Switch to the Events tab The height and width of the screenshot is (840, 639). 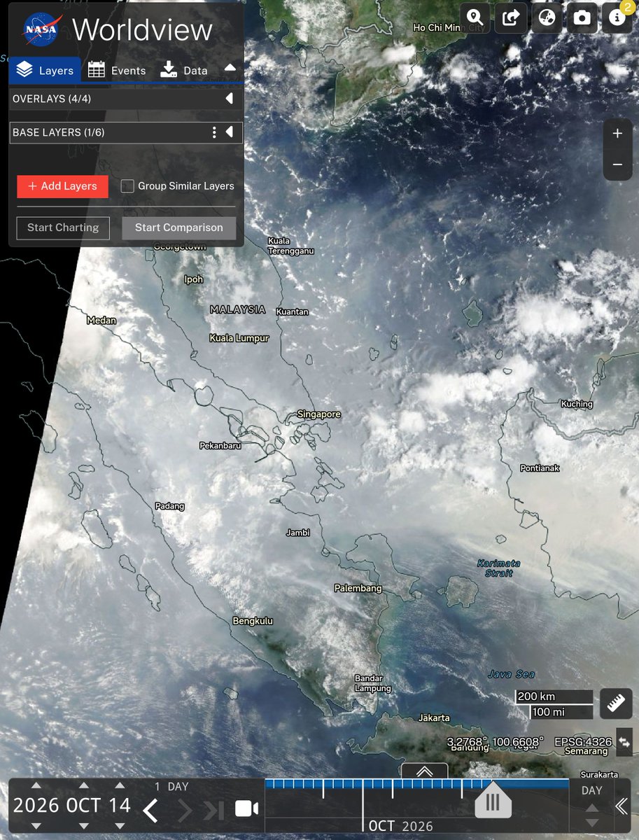coord(117,70)
